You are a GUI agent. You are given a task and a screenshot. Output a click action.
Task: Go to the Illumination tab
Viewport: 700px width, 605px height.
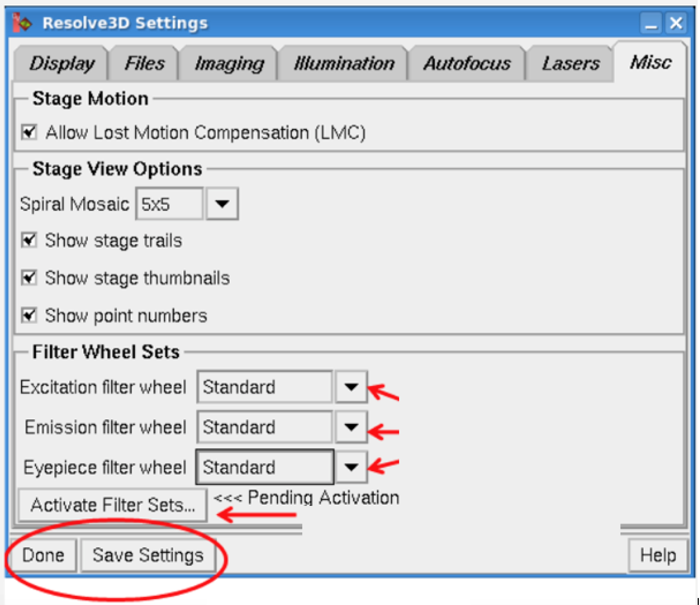pos(344,63)
